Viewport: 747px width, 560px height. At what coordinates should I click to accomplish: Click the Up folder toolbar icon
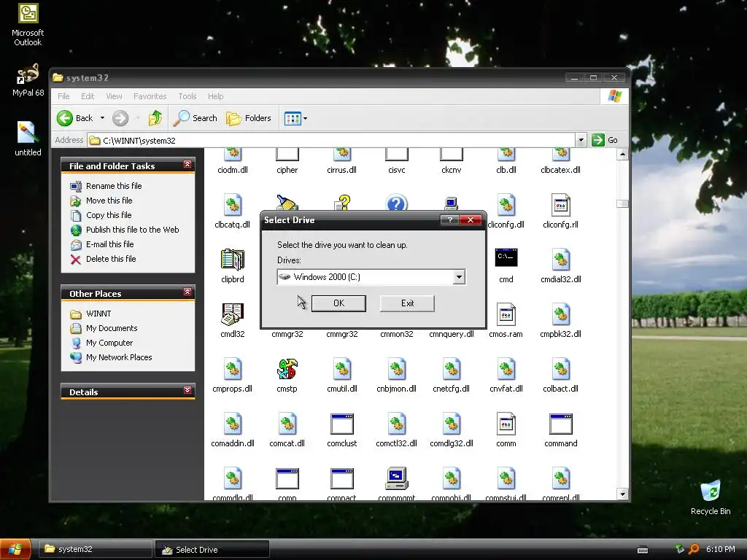point(155,118)
